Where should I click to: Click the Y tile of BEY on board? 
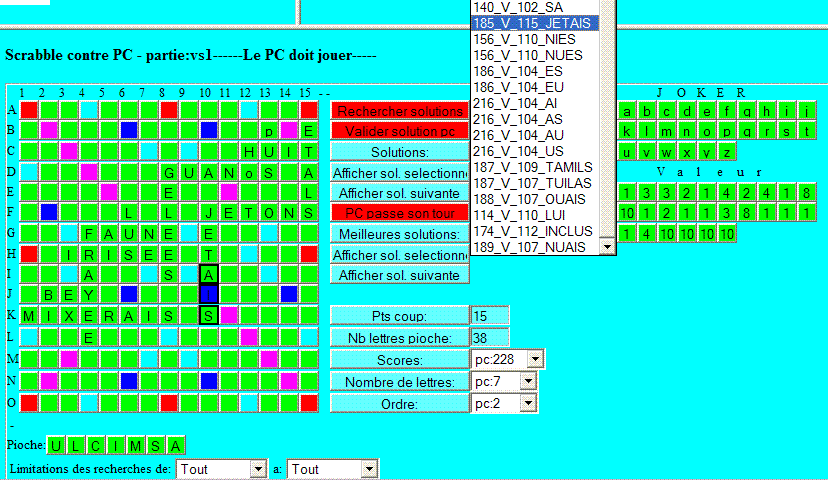click(x=89, y=294)
